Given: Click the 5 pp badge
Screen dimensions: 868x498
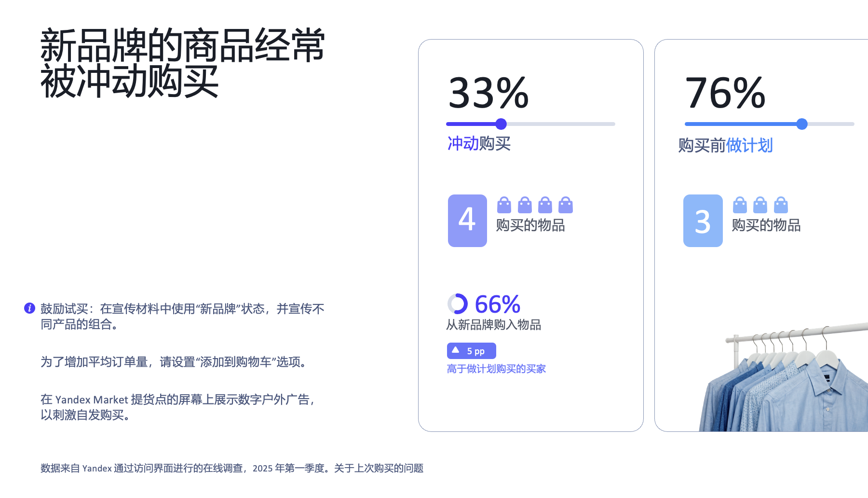Looking at the screenshot, I should [472, 351].
